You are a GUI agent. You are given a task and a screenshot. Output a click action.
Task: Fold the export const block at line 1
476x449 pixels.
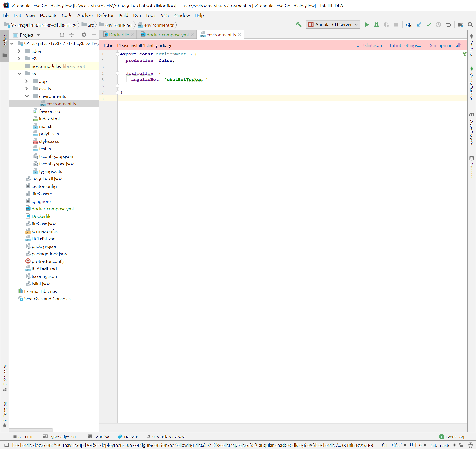pyautogui.click(x=117, y=54)
